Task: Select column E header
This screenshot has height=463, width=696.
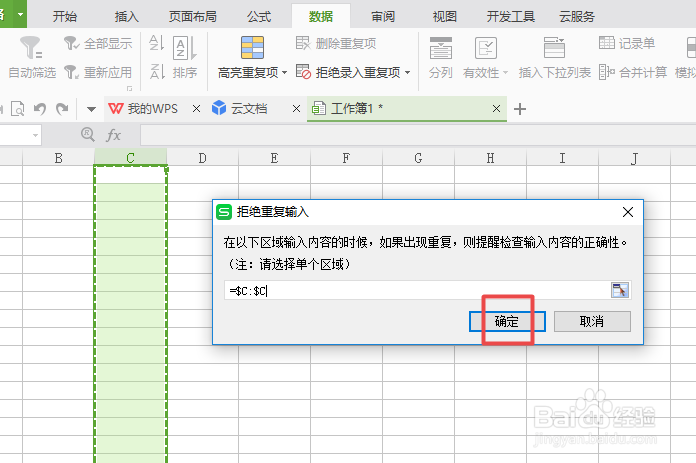Action: (x=274, y=158)
